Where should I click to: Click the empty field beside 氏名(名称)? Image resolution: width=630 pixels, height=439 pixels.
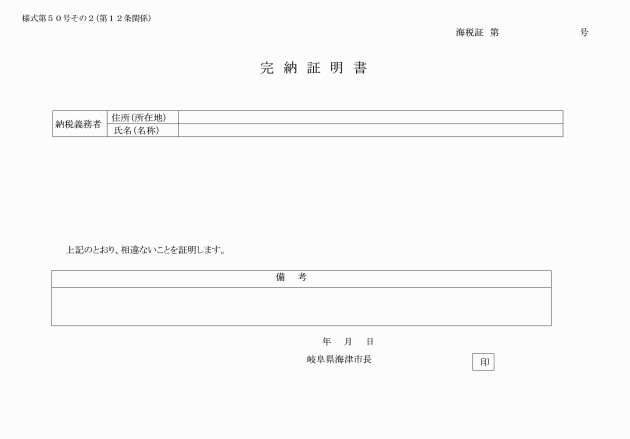pyautogui.click(x=370, y=130)
